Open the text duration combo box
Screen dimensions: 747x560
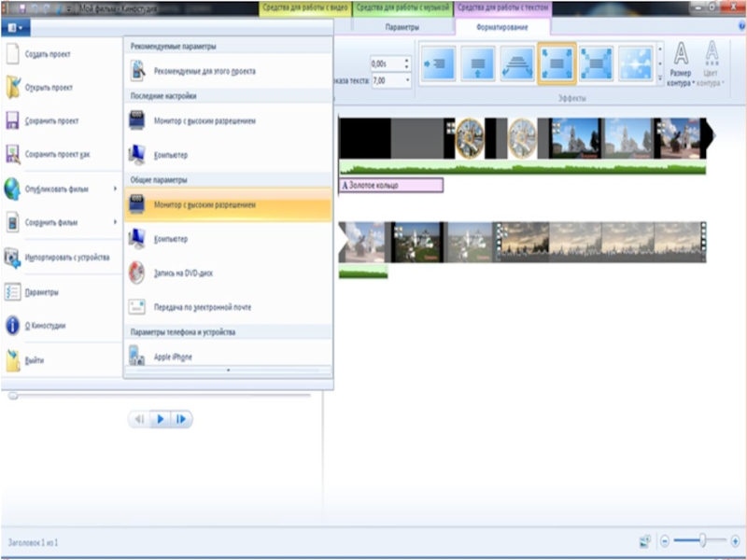pos(407,81)
